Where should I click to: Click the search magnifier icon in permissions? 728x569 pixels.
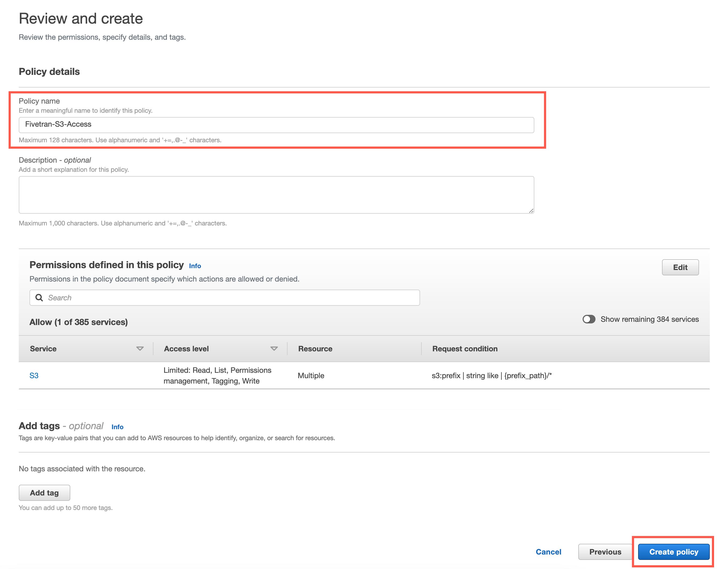(x=39, y=297)
